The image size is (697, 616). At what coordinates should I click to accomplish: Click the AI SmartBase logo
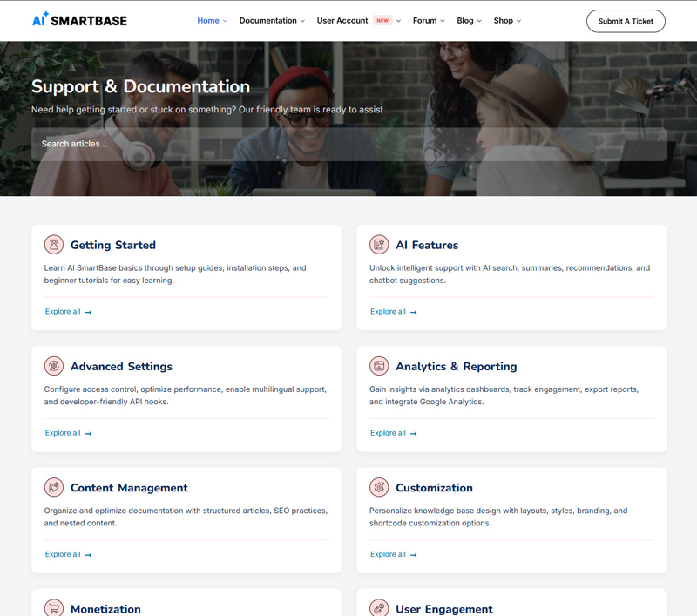[x=79, y=20]
